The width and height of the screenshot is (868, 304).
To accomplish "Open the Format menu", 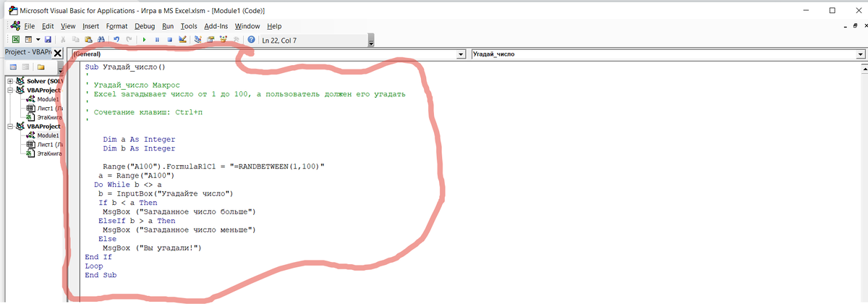I will point(116,25).
